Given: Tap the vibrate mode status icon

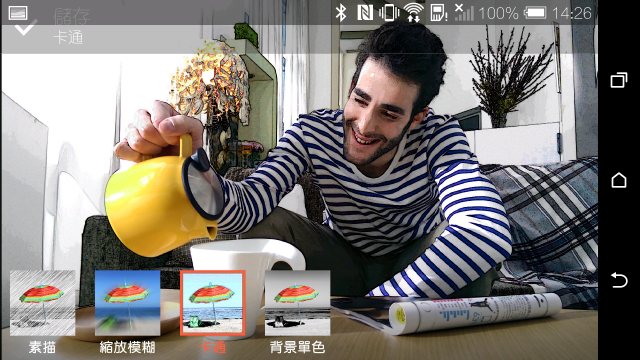Looking at the screenshot, I should (389, 13).
